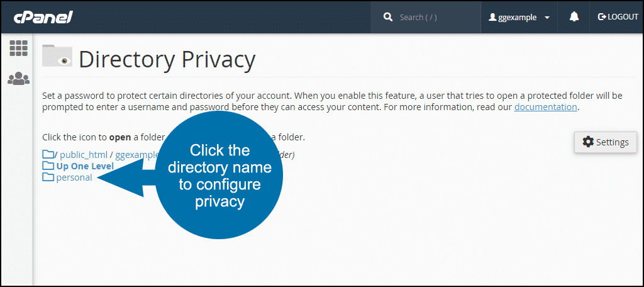Open notifications via the bell icon

(x=574, y=17)
